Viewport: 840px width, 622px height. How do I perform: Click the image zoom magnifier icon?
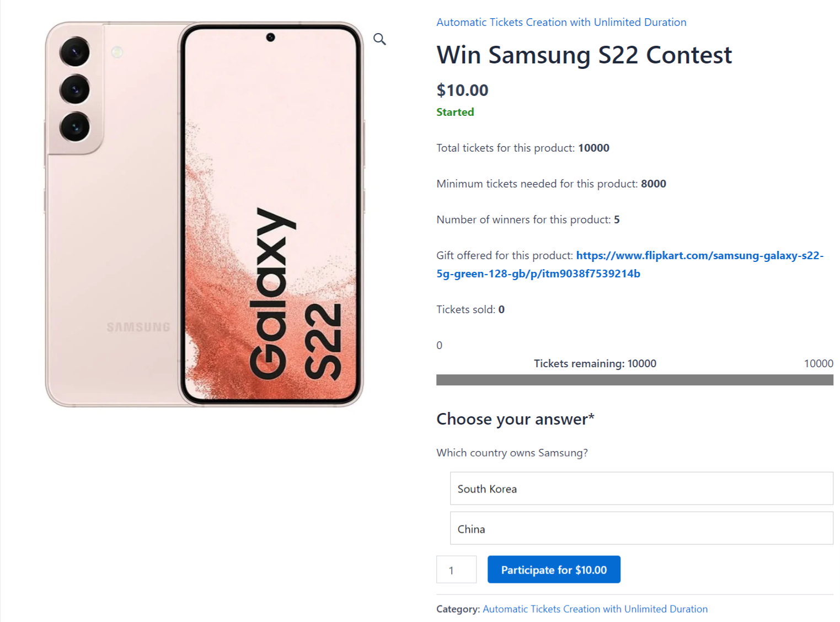point(379,39)
